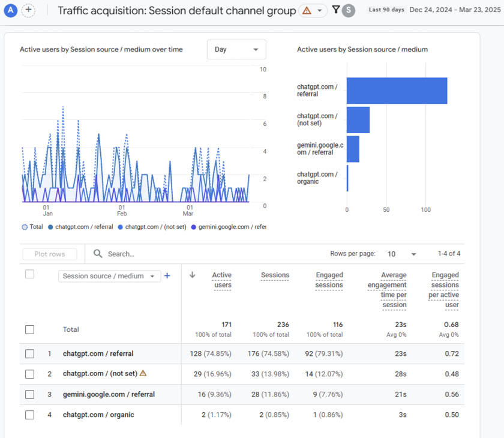
Task: Select the header checkbox to select all rows
Action: point(29,273)
